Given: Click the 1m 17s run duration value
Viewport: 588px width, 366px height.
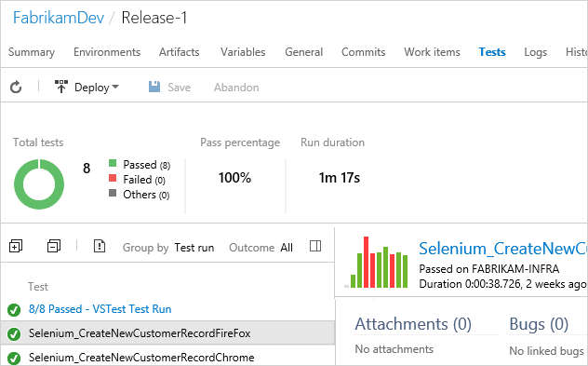Looking at the screenshot, I should pyautogui.click(x=340, y=178).
